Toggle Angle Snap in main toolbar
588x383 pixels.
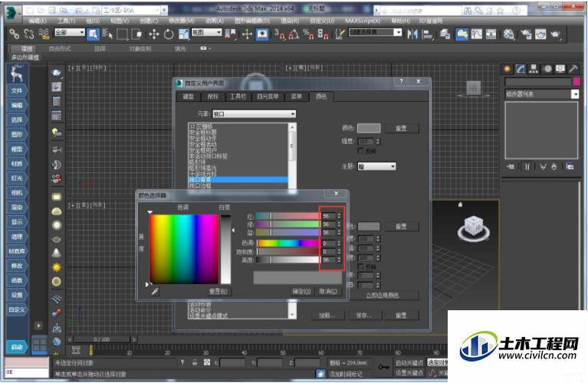click(294, 34)
